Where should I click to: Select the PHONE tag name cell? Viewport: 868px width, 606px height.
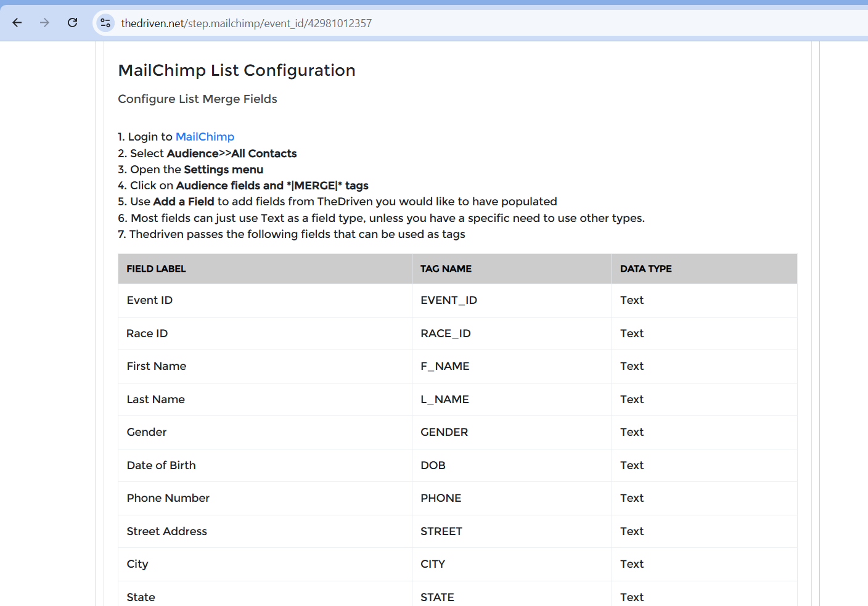pos(512,498)
